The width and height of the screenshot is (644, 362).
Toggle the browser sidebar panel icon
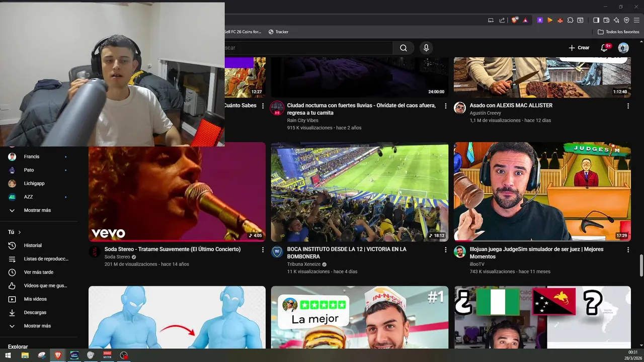point(596,20)
